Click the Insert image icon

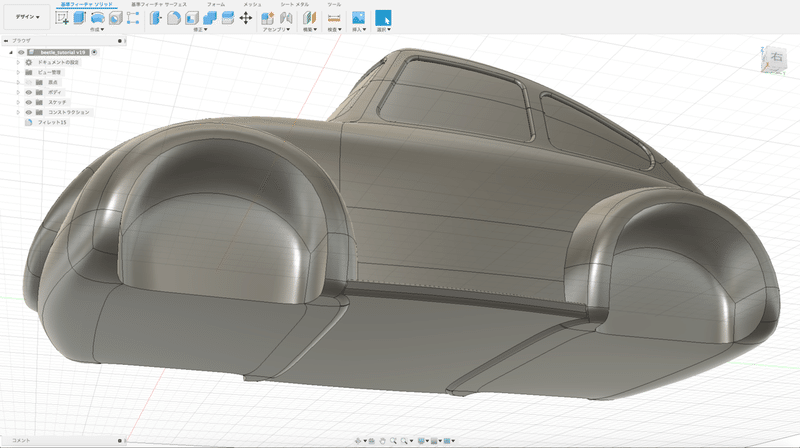coord(358,18)
